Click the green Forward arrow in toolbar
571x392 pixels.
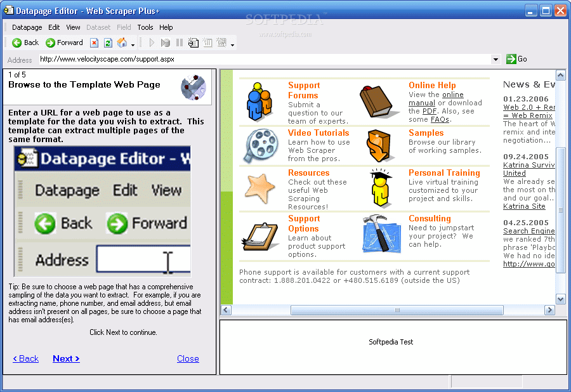pos(50,42)
